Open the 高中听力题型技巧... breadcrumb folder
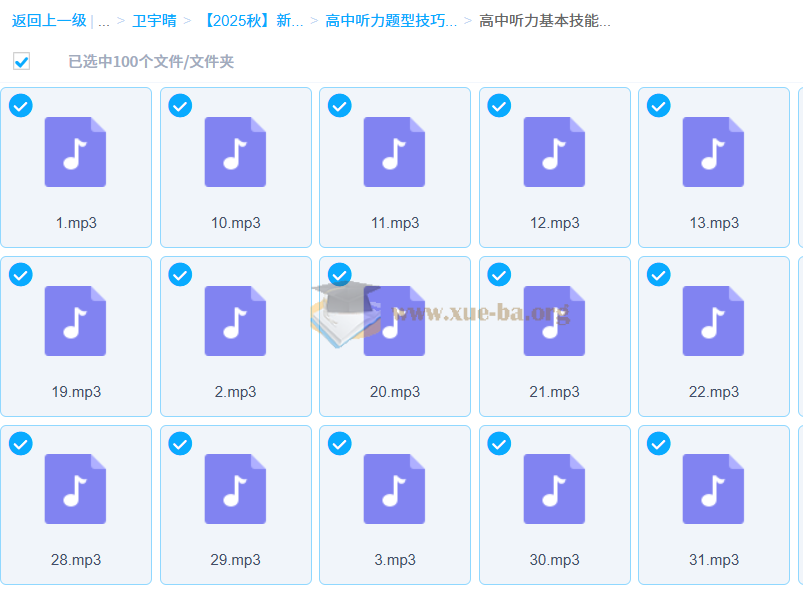The height and width of the screenshot is (590, 803). pos(391,21)
